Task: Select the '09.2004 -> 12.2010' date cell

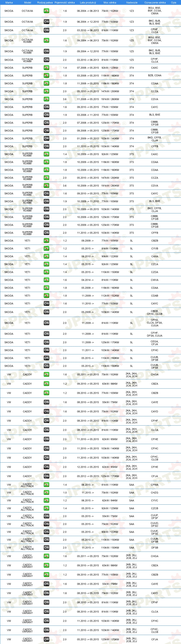Action: [x=88, y=51]
